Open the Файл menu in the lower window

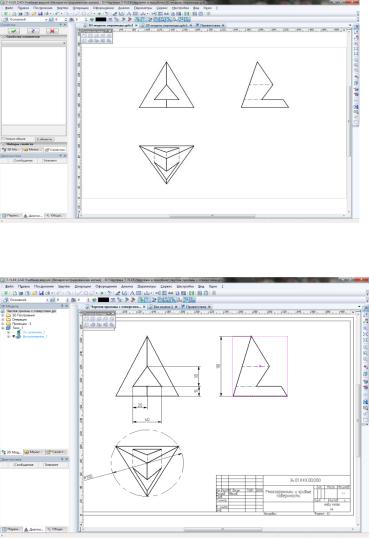[x=10, y=286]
